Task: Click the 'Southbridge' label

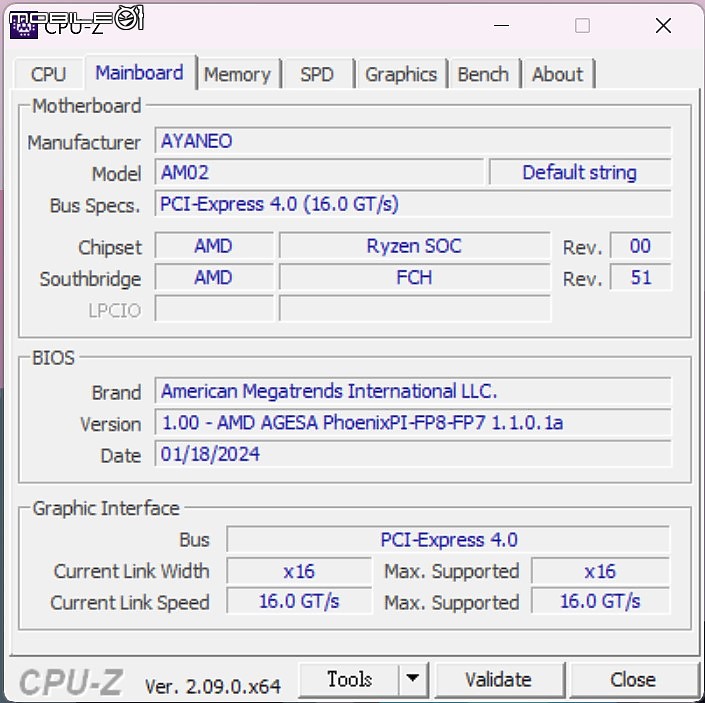Action: pyautogui.click(x=90, y=279)
